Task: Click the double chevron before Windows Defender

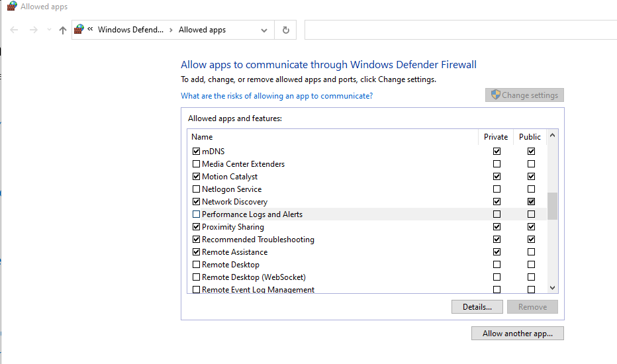Action: (90, 29)
